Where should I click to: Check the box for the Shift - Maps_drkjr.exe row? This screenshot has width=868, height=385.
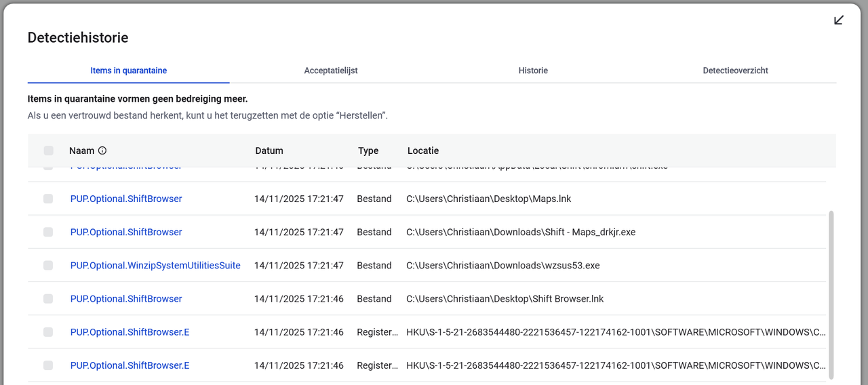click(x=48, y=232)
